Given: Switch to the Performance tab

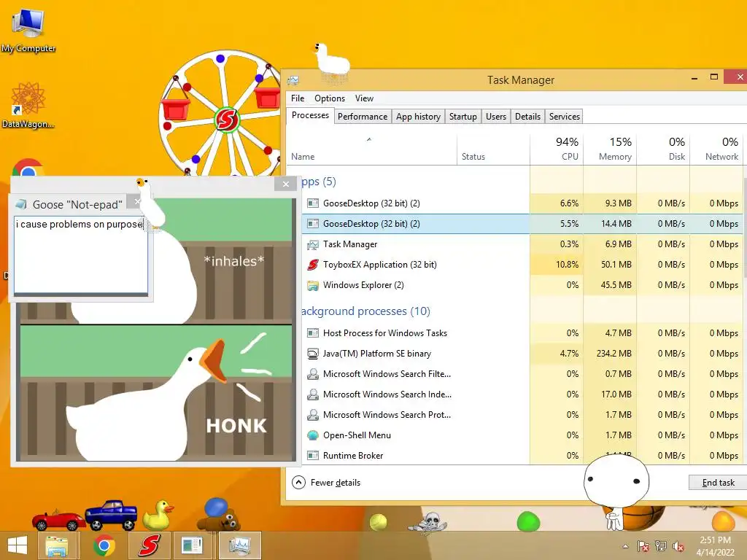Looking at the screenshot, I should coord(363,117).
